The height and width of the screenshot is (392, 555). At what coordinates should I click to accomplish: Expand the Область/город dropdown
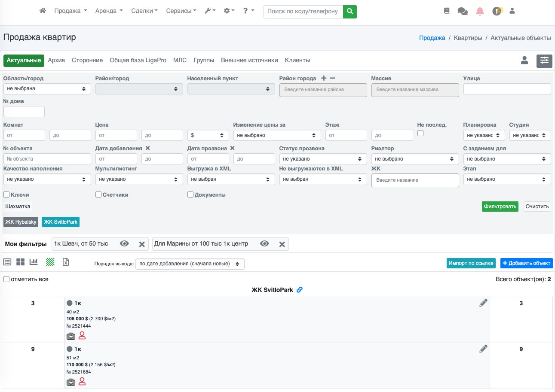[47, 89]
